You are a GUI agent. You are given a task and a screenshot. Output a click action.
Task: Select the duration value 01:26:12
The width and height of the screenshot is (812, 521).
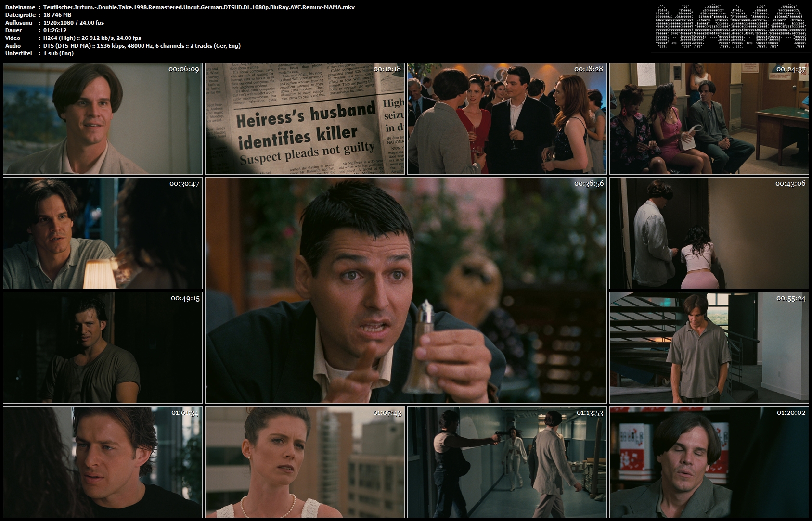tap(55, 30)
